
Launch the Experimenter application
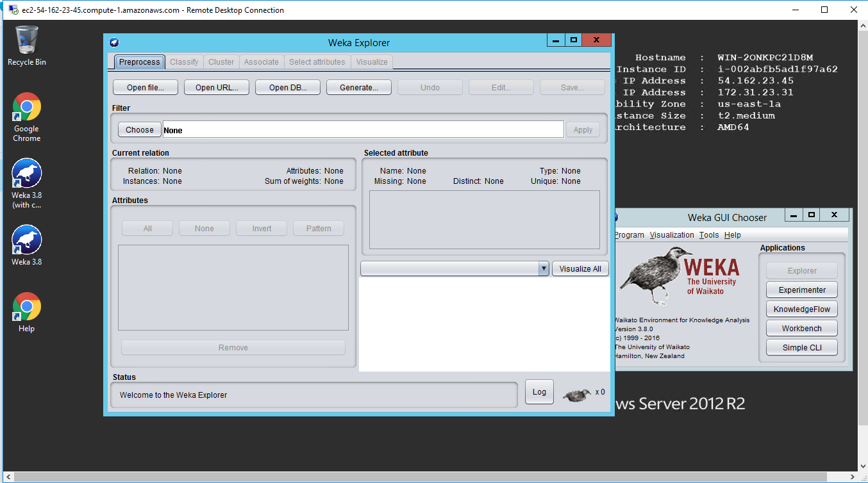(802, 290)
